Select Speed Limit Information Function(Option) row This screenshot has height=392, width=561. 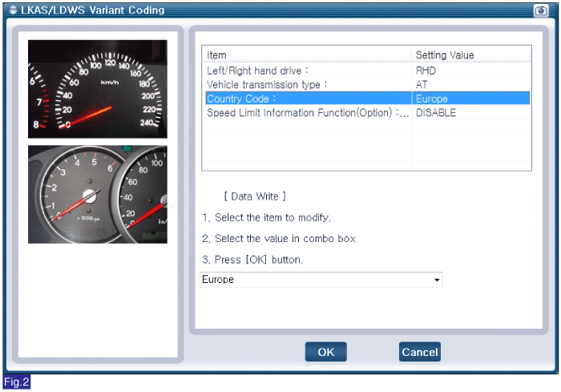tap(367, 113)
